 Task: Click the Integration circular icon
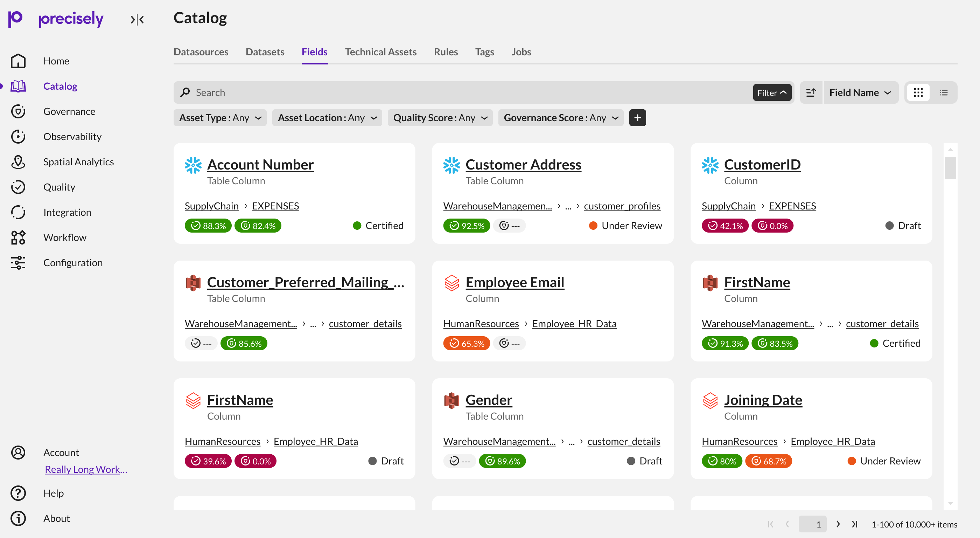(18, 212)
